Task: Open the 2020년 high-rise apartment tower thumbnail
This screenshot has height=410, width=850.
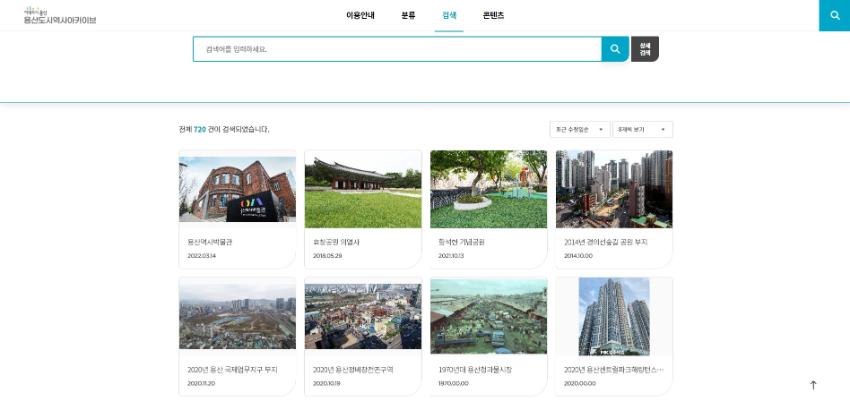Action: [x=614, y=317]
